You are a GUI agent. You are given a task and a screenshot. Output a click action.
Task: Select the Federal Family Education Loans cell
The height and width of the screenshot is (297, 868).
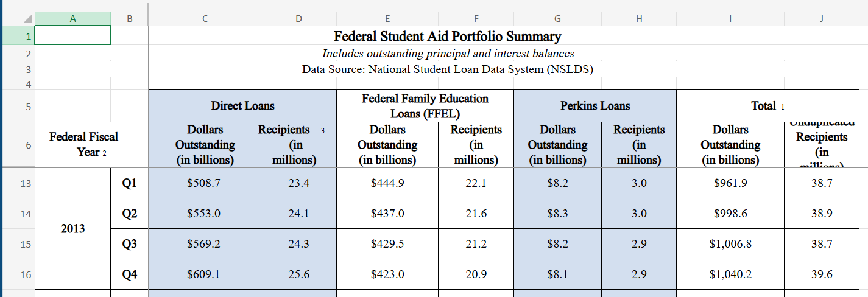[425, 107]
